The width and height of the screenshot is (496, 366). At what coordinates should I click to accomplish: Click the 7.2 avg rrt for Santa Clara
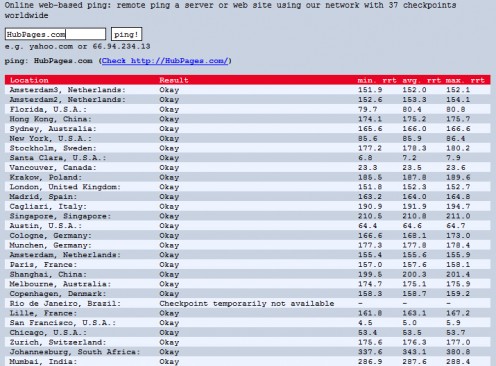(x=409, y=158)
